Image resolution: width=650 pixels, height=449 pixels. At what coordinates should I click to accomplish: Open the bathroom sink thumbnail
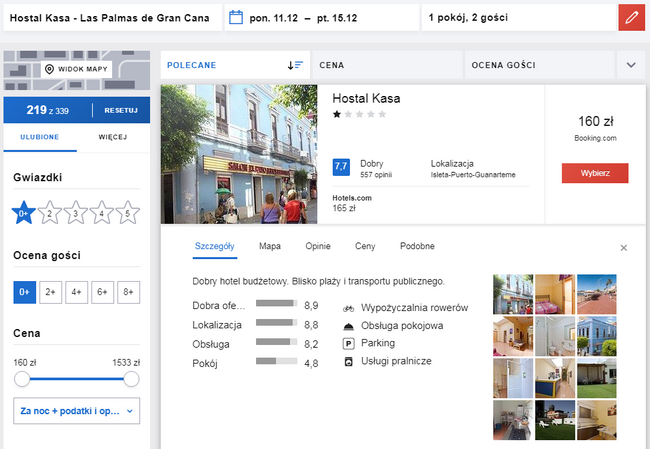(555, 336)
